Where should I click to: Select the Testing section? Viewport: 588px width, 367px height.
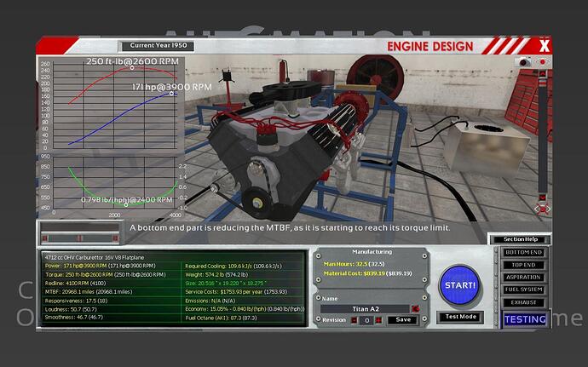coord(522,319)
